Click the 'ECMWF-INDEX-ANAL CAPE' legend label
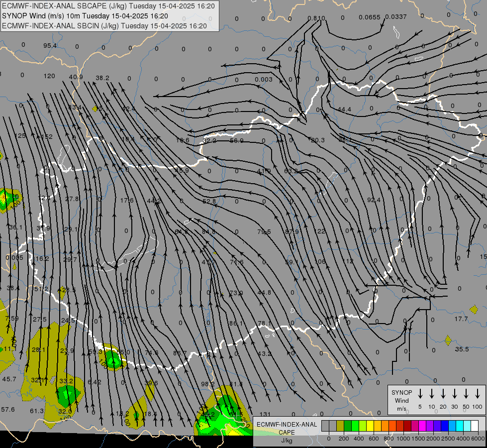487x448 pixels. coord(287,428)
